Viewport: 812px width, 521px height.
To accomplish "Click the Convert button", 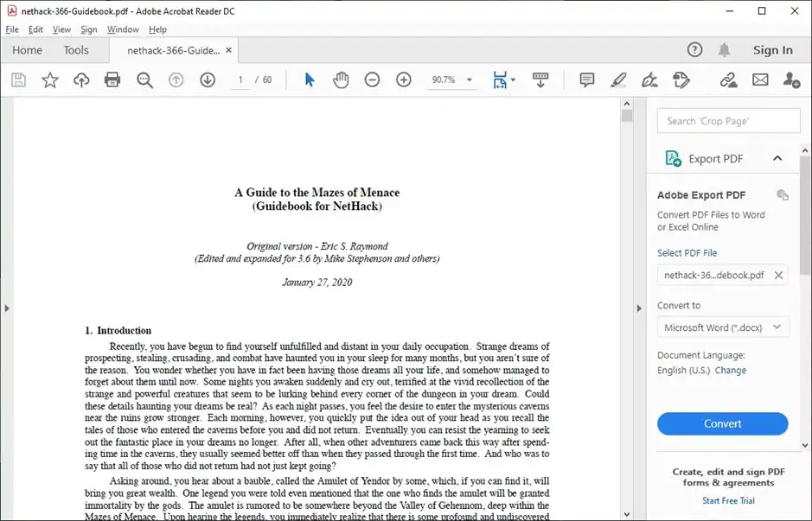I will [722, 423].
